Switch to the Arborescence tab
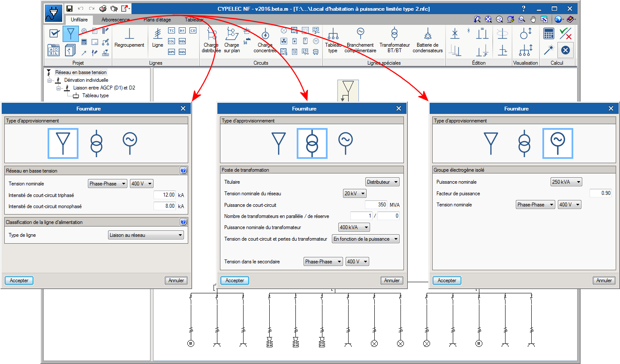The image size is (620, 364). tap(115, 20)
